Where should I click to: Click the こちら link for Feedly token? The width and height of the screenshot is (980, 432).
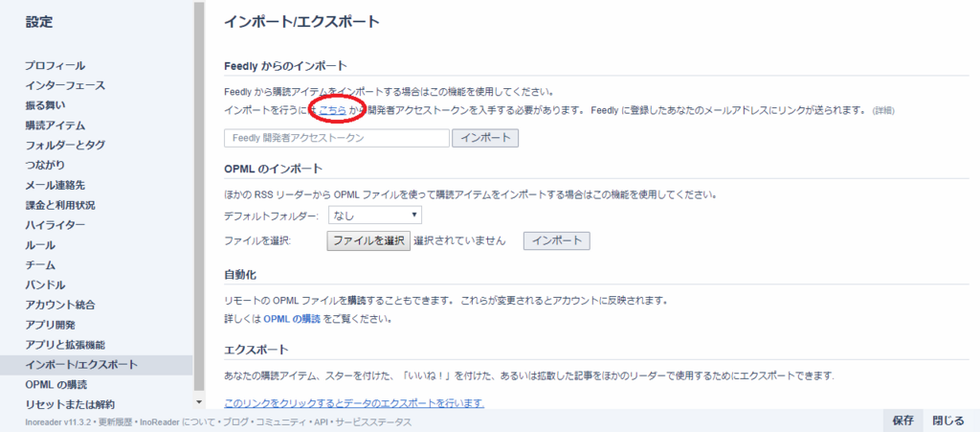(x=332, y=110)
